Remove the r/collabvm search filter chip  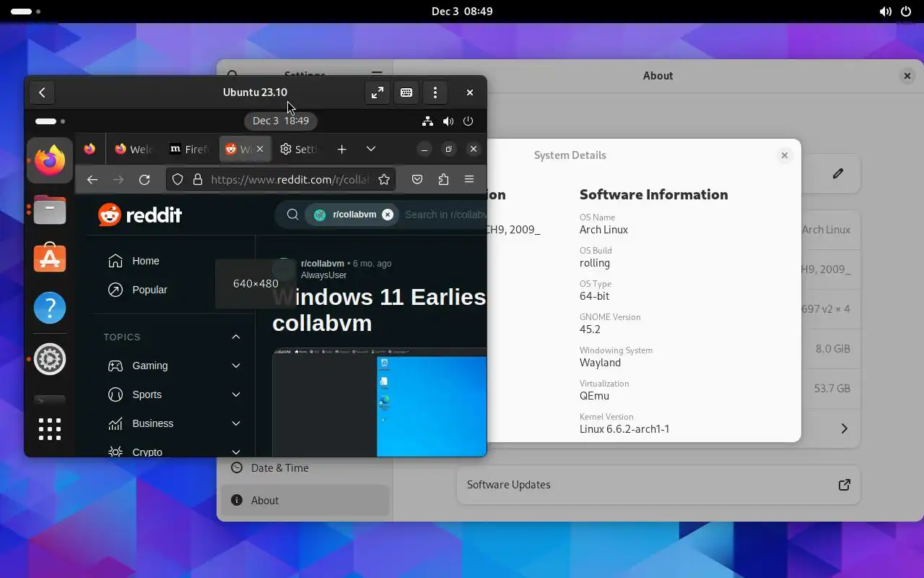388,215
